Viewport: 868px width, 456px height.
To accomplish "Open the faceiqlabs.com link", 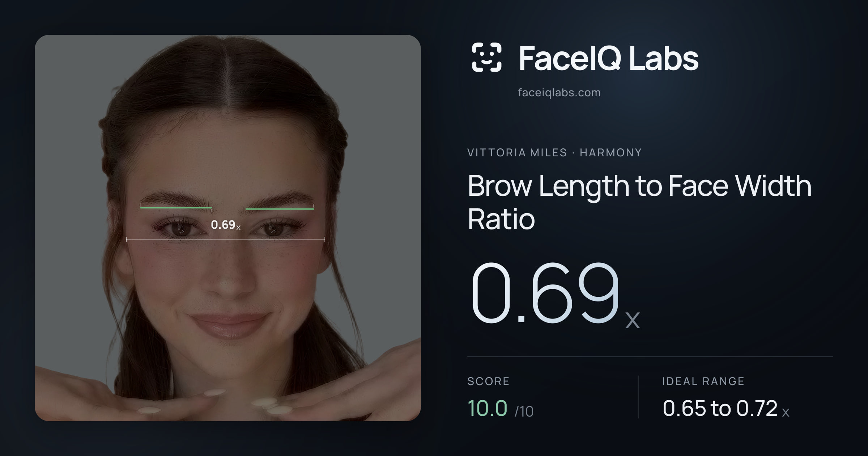I will pyautogui.click(x=559, y=93).
